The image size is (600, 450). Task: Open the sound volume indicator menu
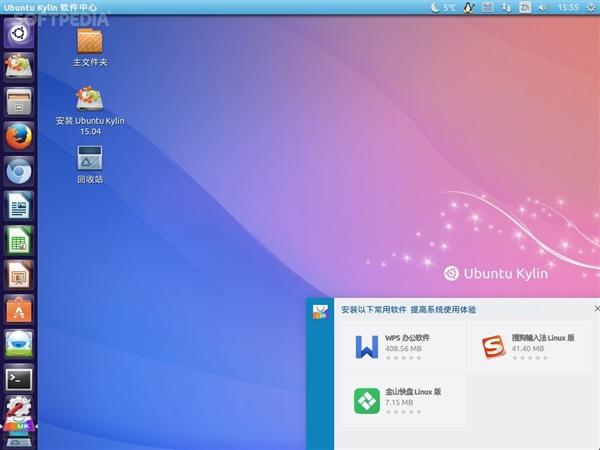(x=543, y=7)
